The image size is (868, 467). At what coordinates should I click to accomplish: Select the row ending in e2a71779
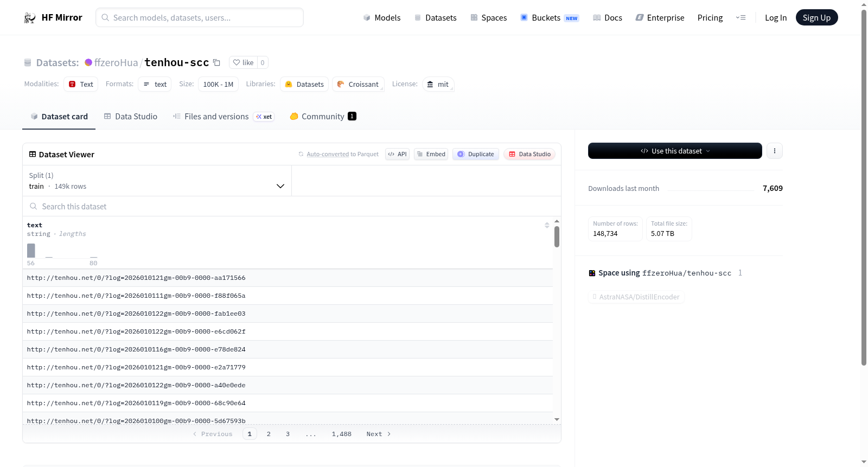click(x=288, y=367)
